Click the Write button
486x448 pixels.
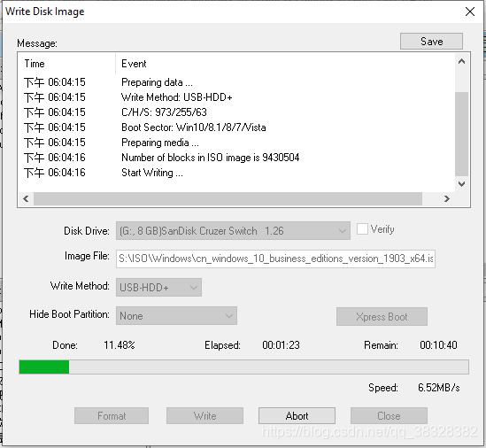(204, 416)
